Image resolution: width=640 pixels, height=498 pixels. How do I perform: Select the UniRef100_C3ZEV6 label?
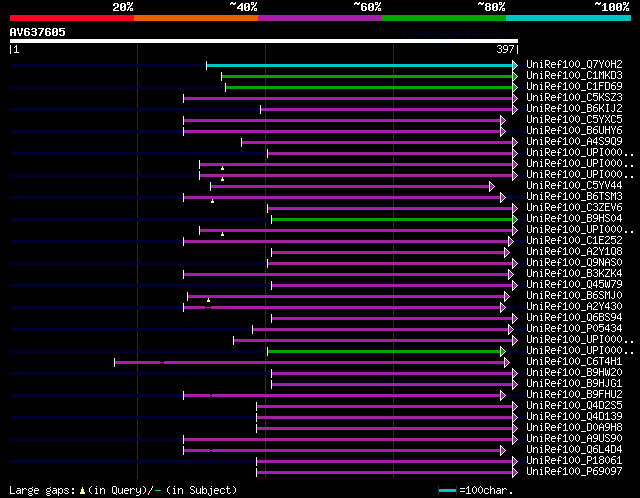pyautogui.click(x=574, y=208)
